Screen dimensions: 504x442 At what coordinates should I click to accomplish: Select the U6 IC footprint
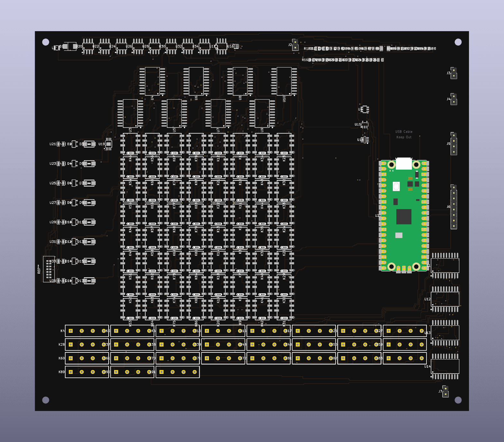[x=196, y=81]
